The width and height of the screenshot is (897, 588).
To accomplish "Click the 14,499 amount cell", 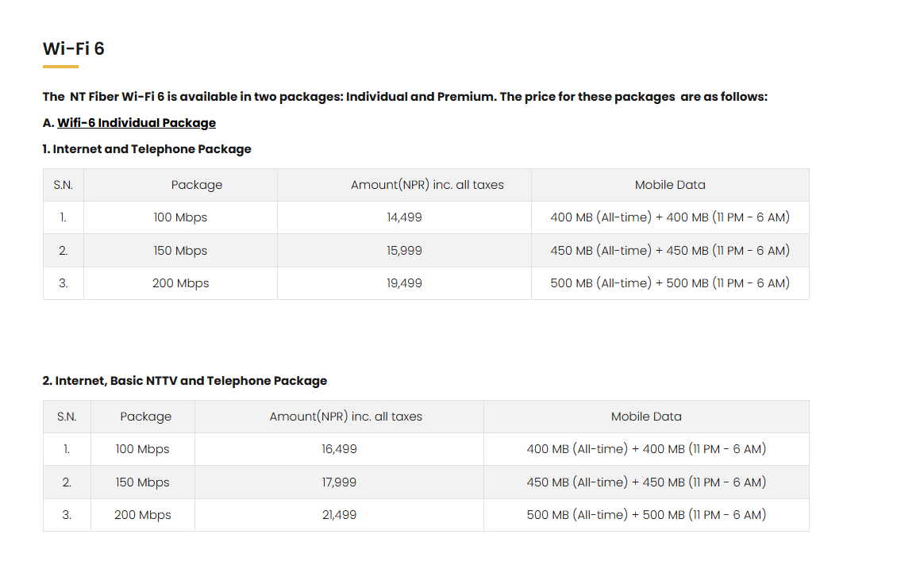I will click(404, 217).
